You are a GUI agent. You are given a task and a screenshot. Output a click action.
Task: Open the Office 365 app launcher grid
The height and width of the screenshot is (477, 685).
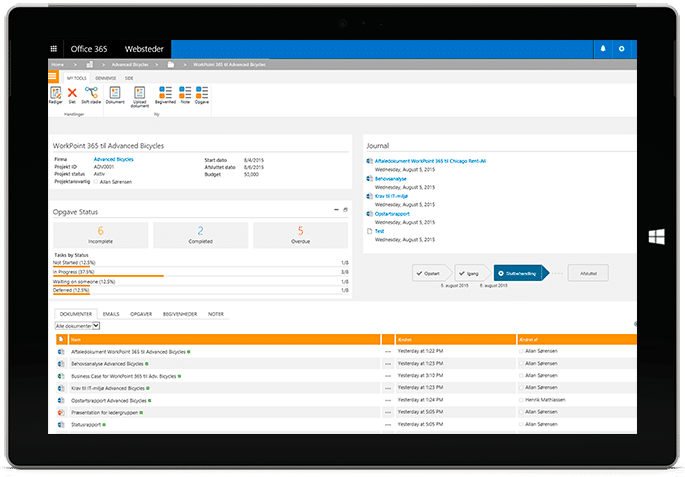[54, 49]
